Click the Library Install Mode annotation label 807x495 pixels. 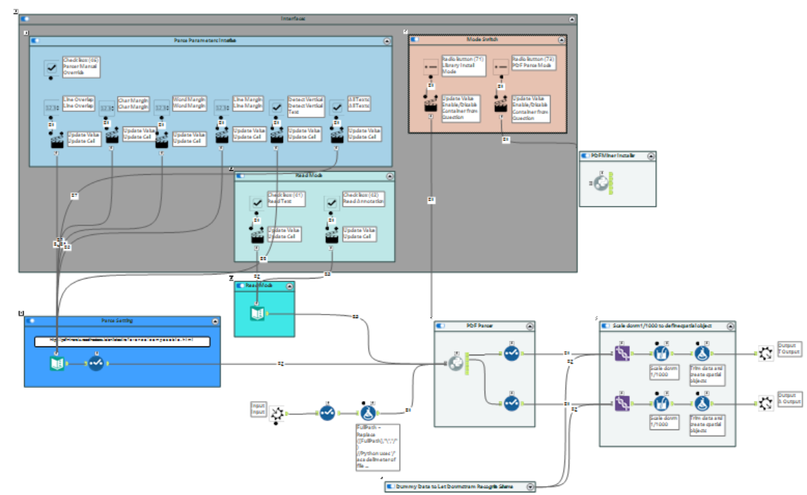pyautogui.click(x=463, y=66)
